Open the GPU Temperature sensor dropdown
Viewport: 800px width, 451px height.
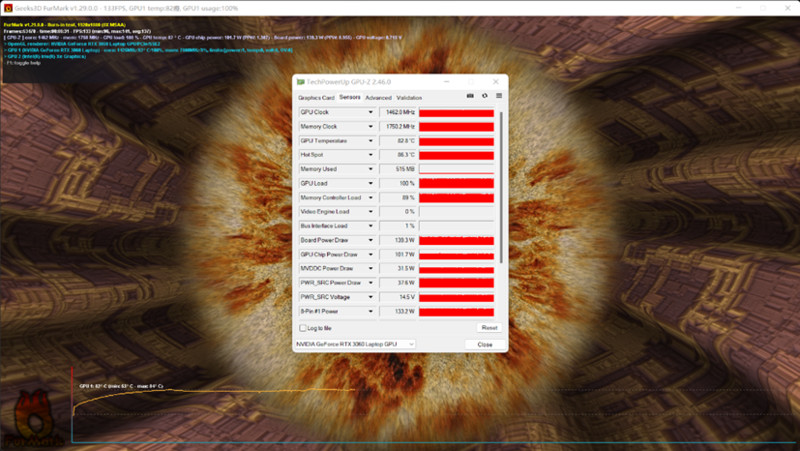tap(370, 141)
